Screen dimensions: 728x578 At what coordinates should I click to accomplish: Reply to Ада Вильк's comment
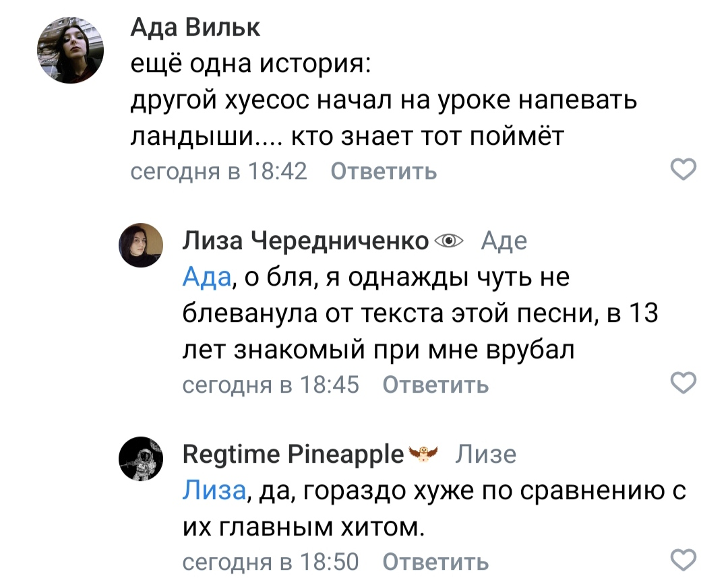coord(384,172)
